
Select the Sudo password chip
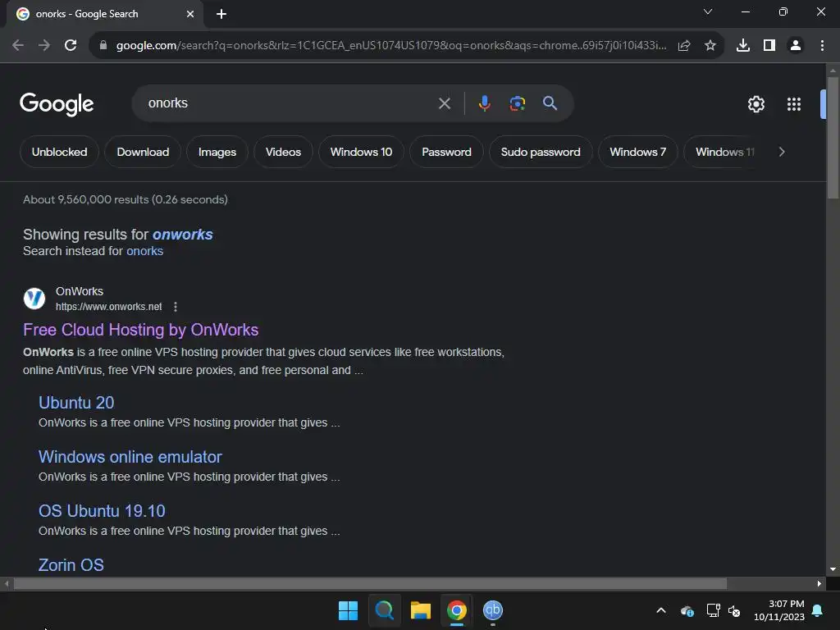pos(541,152)
